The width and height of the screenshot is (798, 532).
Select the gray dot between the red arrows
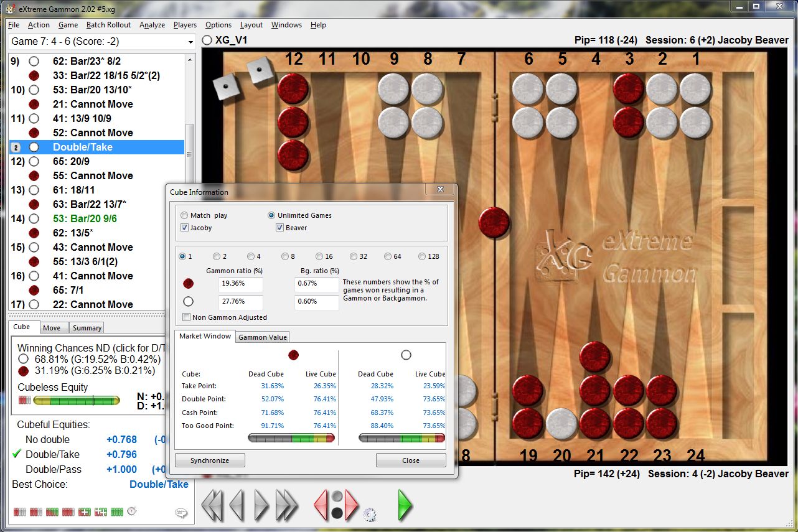336,497
